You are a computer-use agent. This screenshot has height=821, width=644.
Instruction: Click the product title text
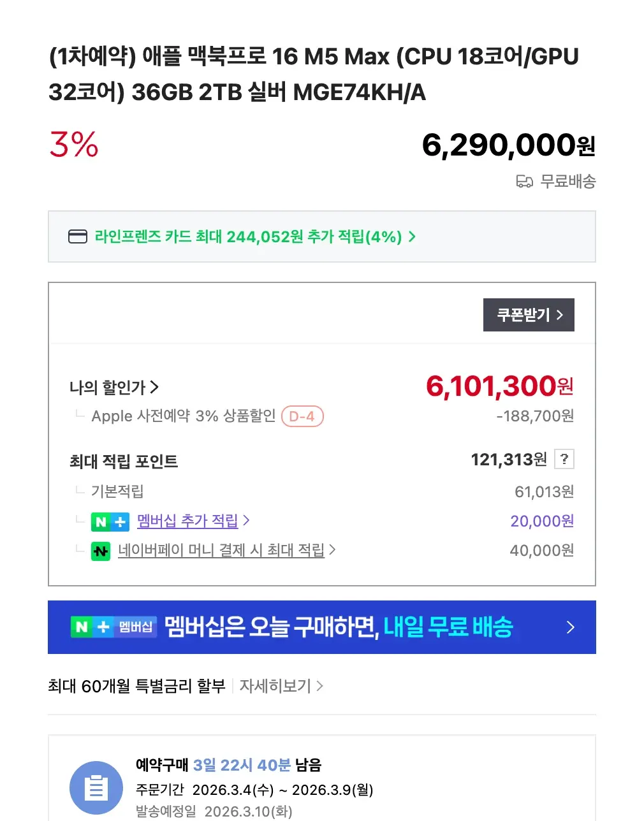[x=313, y=75]
